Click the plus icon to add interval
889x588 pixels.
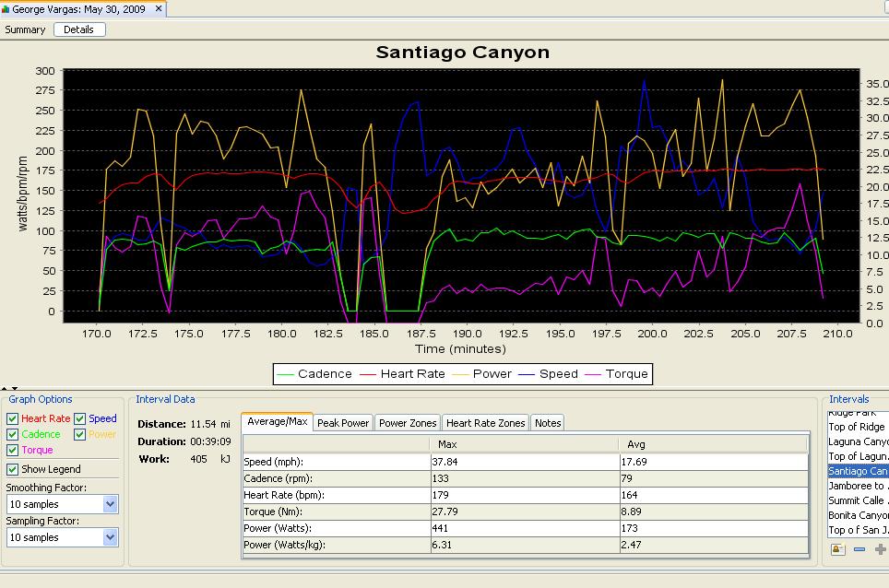[880, 549]
